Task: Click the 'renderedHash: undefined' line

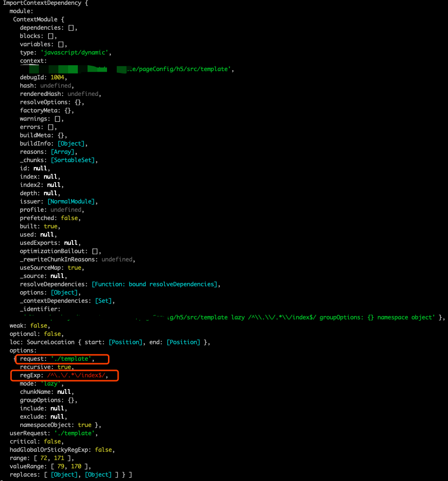Action: click(60, 94)
